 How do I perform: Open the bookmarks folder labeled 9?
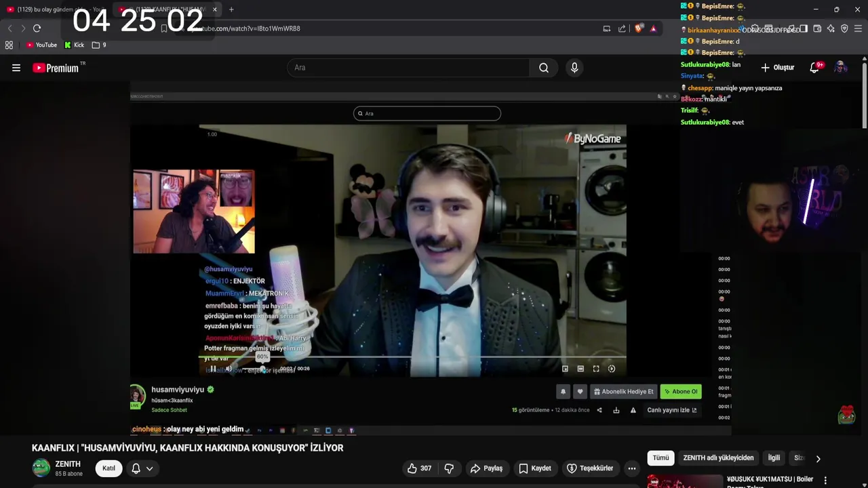coord(99,45)
